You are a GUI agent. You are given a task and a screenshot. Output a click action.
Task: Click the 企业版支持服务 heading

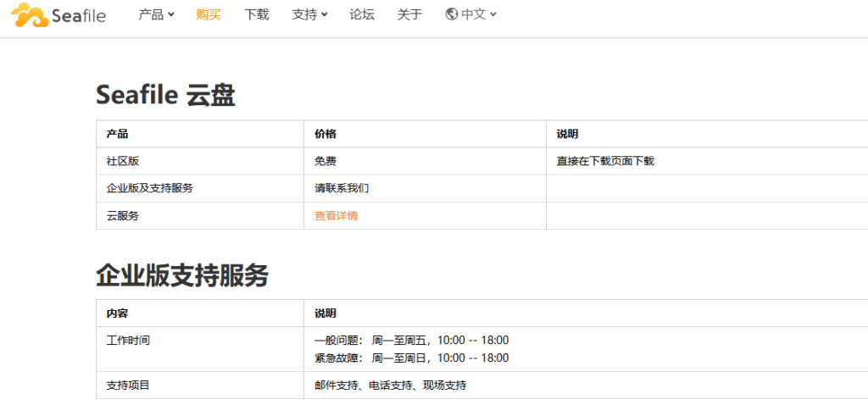182,275
